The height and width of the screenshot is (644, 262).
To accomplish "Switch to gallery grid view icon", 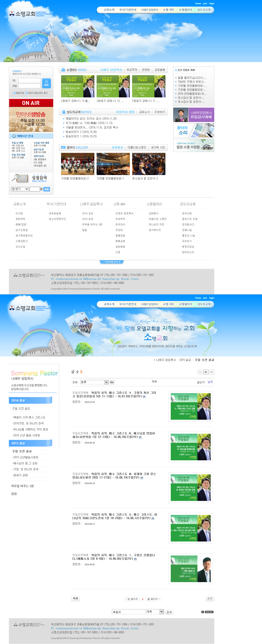I will [212, 372].
